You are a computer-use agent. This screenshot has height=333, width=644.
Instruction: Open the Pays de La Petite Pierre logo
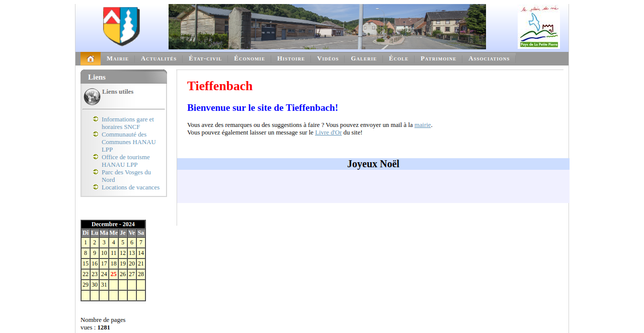[x=539, y=27]
